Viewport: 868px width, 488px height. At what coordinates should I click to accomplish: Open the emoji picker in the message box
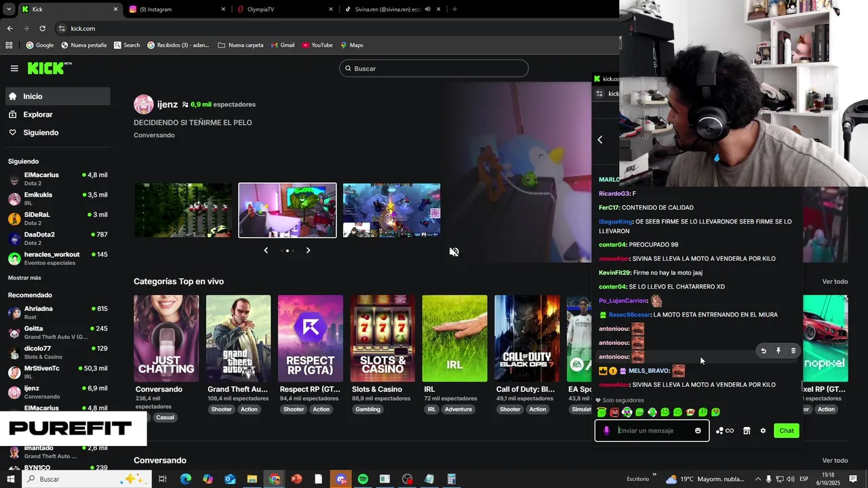(698, 430)
